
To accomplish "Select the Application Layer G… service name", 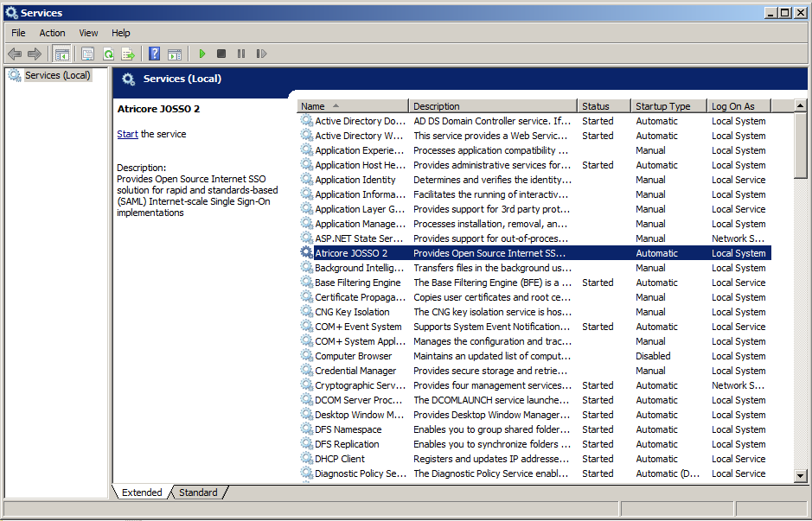I will pyautogui.click(x=360, y=209).
